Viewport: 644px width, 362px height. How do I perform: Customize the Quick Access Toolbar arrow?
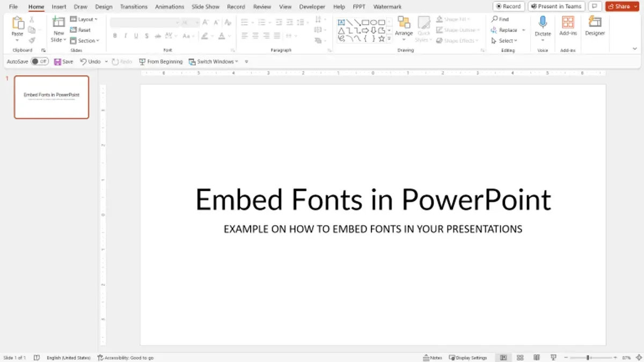point(246,62)
